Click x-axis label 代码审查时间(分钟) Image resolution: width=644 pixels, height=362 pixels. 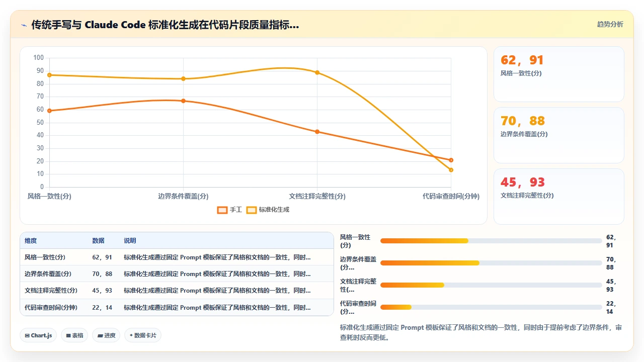coord(451,196)
